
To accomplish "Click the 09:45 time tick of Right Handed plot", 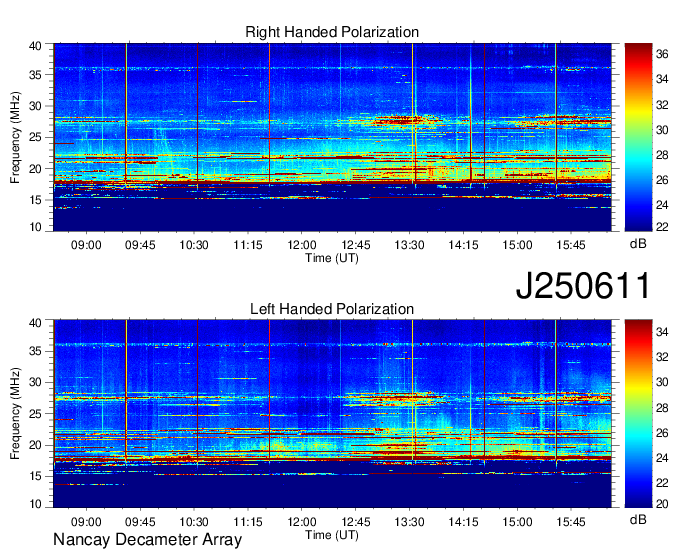I will point(140,245).
